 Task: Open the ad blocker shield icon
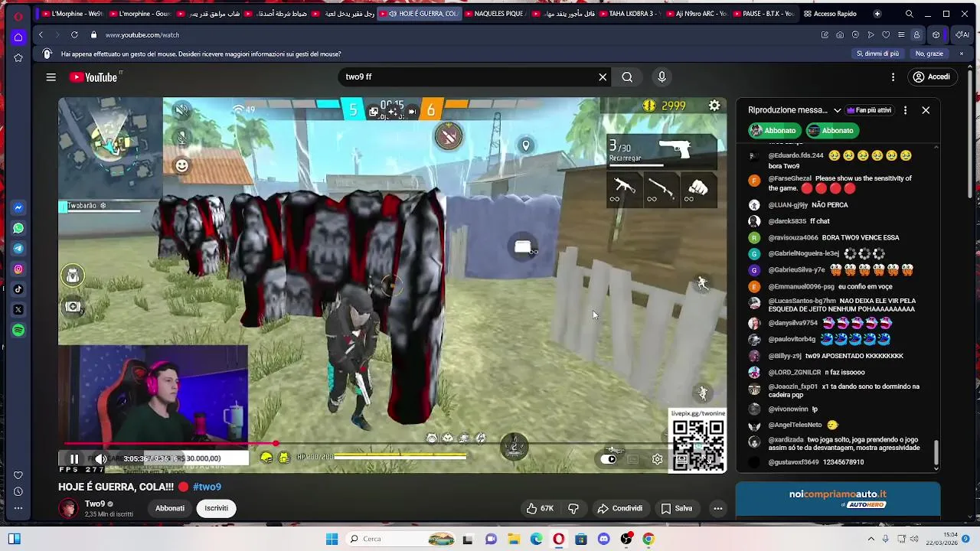coord(855,34)
